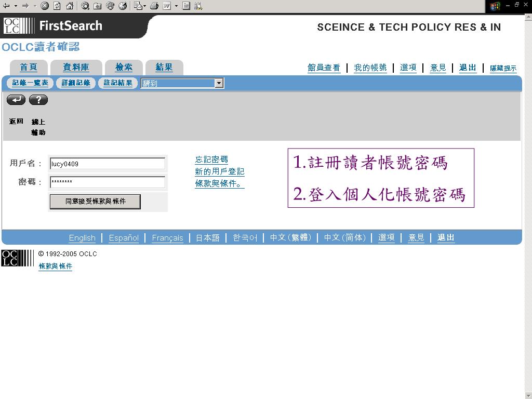The width and height of the screenshot is (532, 399).
Task: Open the 資料庫 tab
Action: pyautogui.click(x=76, y=67)
